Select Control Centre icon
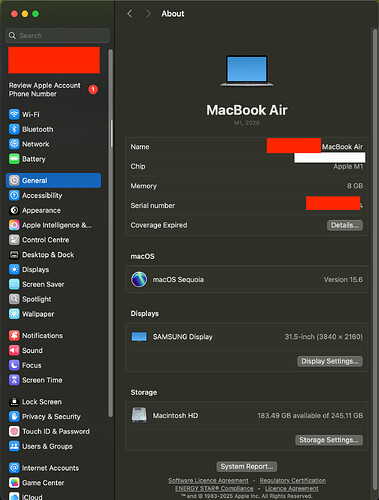This screenshot has height=500, width=379. 14,240
